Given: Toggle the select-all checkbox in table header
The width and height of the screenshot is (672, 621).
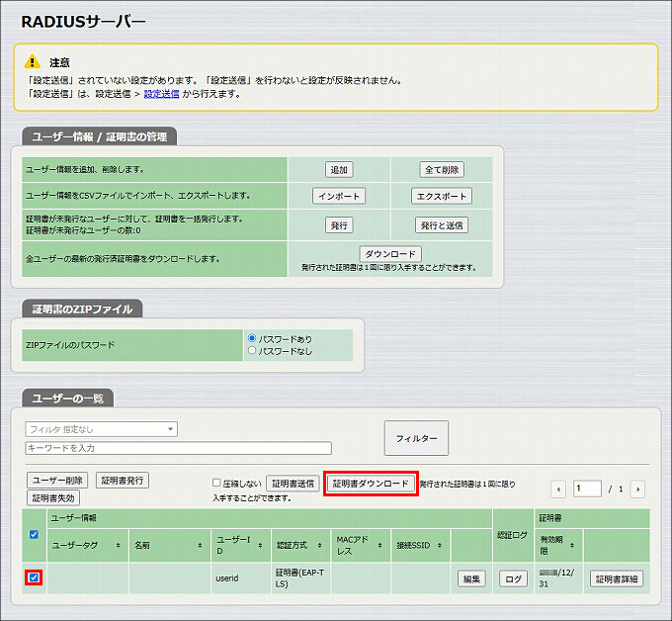Looking at the screenshot, I should [x=34, y=534].
